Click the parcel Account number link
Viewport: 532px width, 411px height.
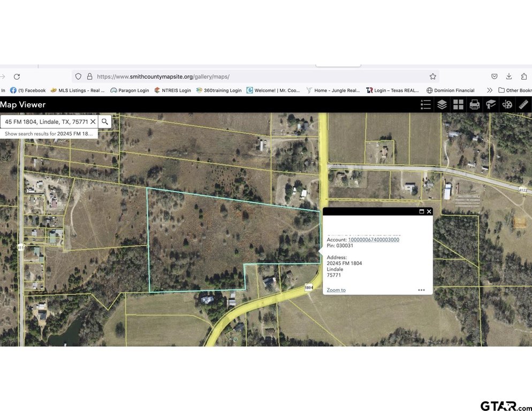point(374,240)
